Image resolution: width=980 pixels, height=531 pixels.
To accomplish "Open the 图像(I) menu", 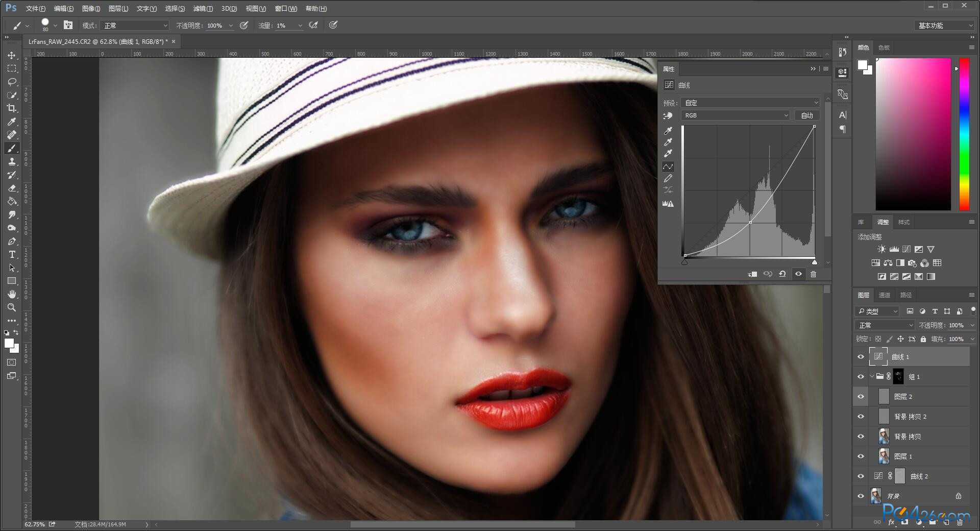I will (91, 9).
